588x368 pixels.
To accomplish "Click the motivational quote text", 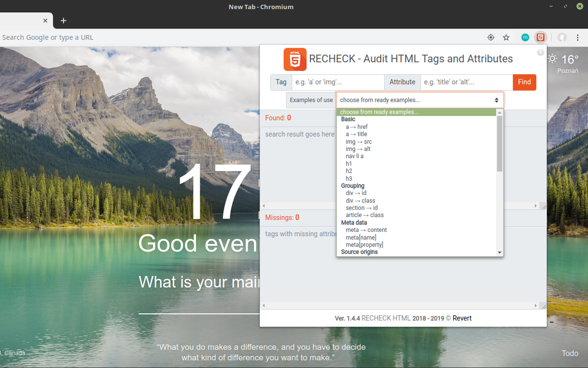I will (x=261, y=352).
